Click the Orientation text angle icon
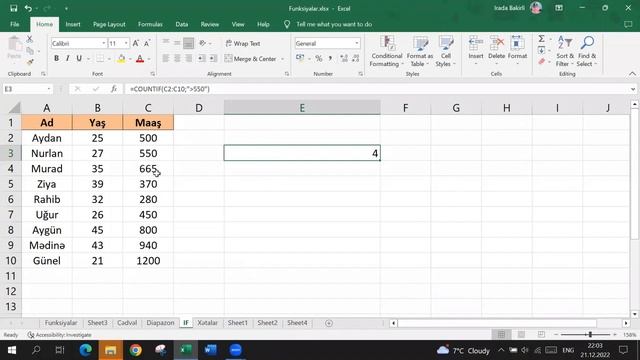The image size is (640, 360). pyautogui.click(x=203, y=43)
